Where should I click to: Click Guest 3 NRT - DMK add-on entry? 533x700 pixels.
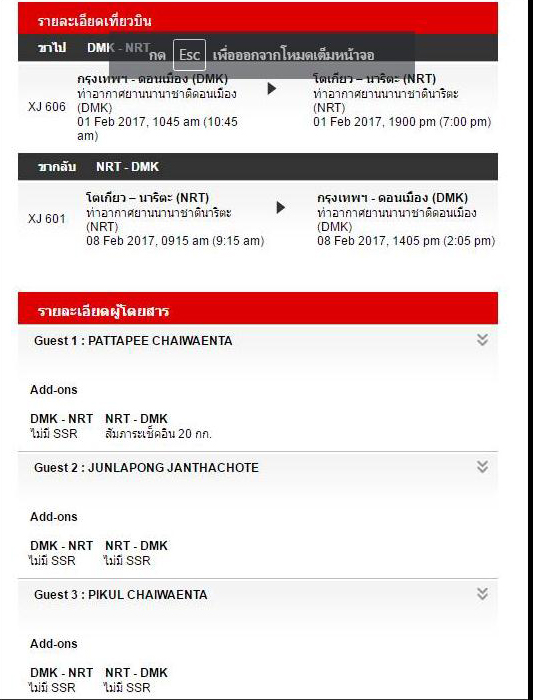point(136,680)
